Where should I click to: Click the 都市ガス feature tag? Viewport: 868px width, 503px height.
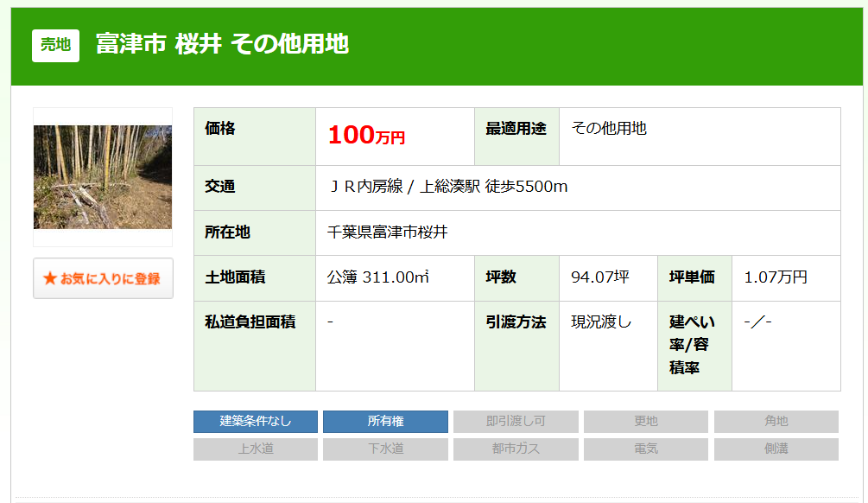click(x=515, y=449)
